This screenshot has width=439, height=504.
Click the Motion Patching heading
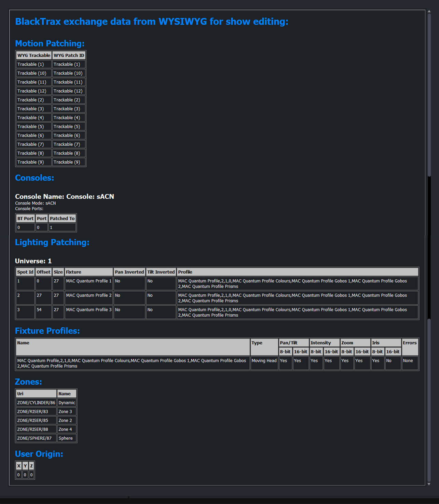click(x=50, y=43)
